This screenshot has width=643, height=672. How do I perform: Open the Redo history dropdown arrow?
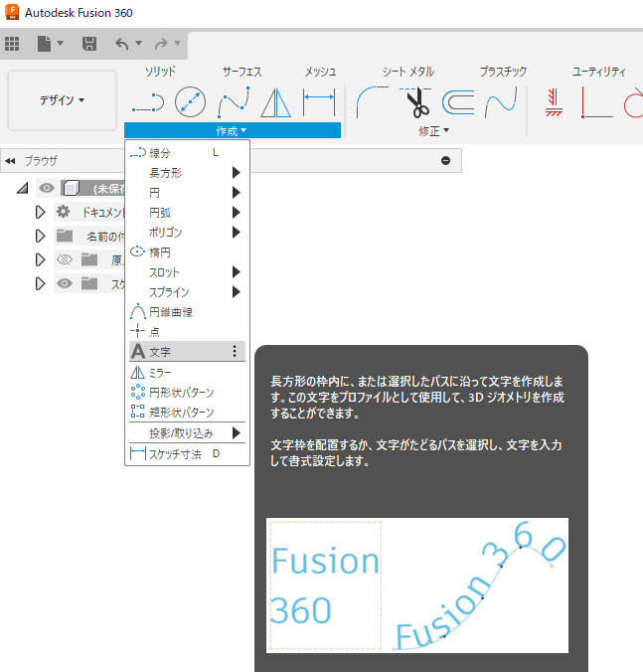click(x=177, y=43)
